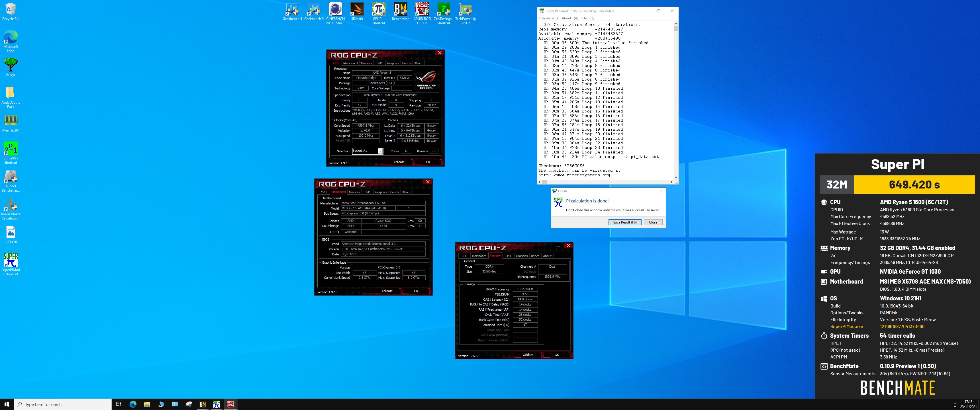Launch the SuperPiMod shortcut on the desktop
The image size is (980, 410).
[x=11, y=264]
